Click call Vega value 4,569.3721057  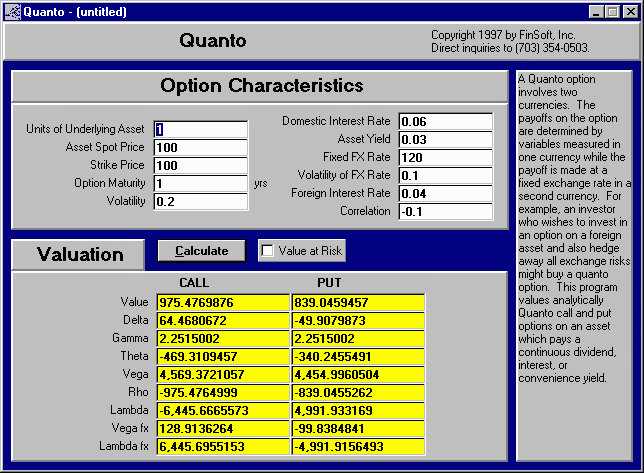[x=223, y=374]
